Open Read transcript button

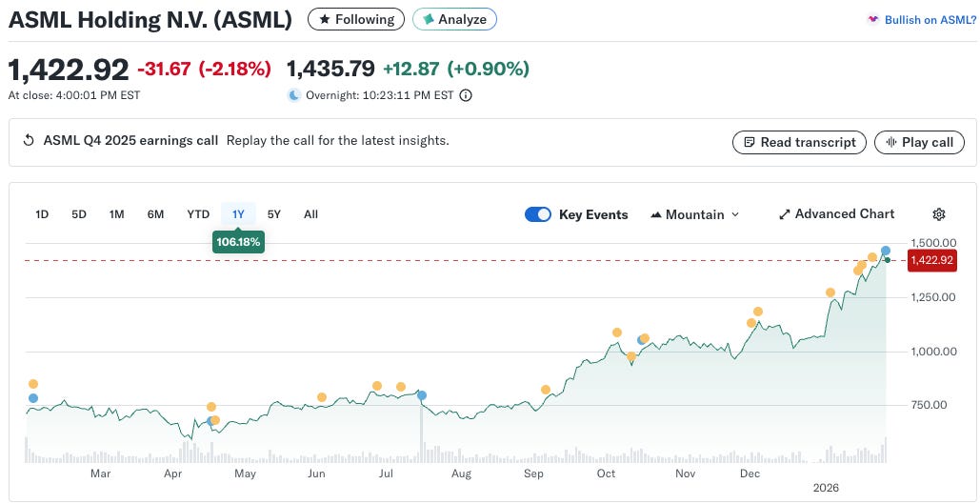[799, 142]
